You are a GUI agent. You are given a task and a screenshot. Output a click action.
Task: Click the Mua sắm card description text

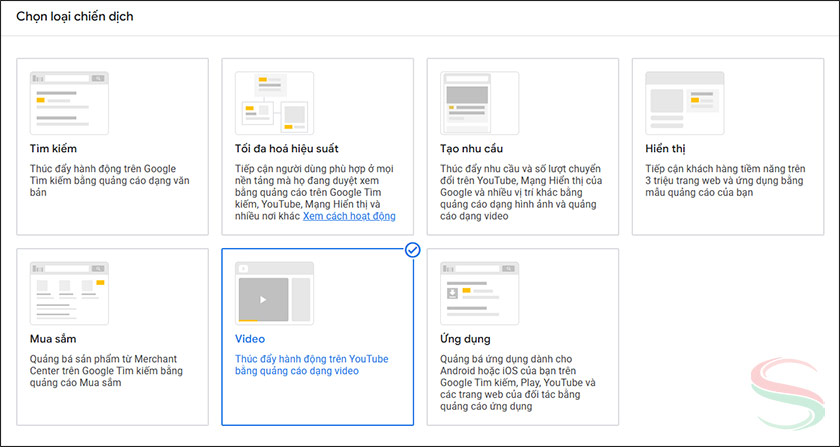(108, 372)
